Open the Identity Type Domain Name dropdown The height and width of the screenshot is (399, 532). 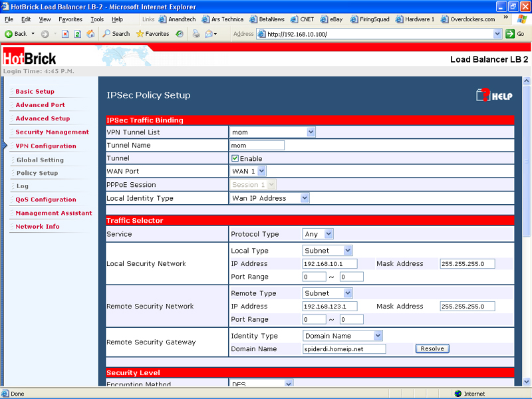[378, 336]
